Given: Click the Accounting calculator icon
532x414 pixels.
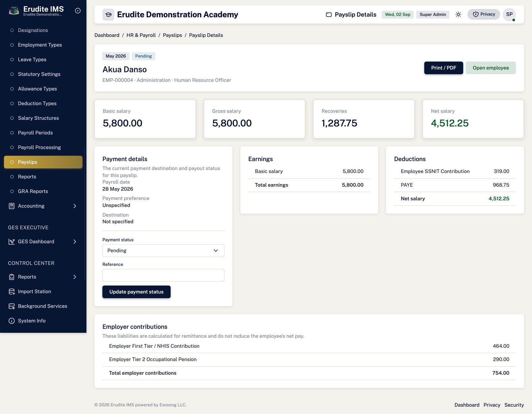Looking at the screenshot, I should click(x=12, y=206).
